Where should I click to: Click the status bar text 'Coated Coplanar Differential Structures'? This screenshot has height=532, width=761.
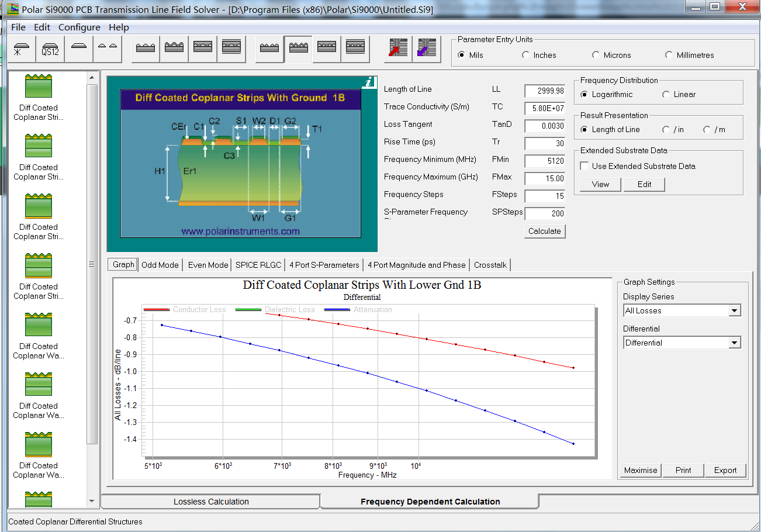coord(75,521)
